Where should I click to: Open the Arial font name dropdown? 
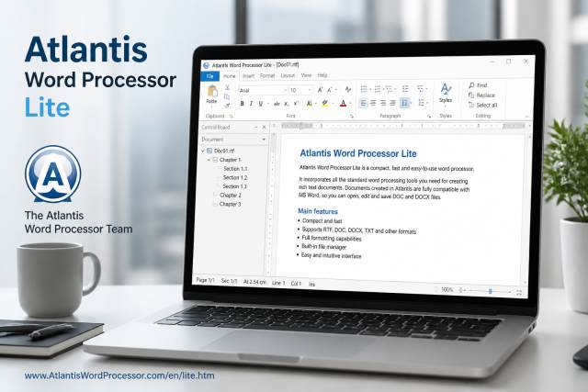coord(263,90)
